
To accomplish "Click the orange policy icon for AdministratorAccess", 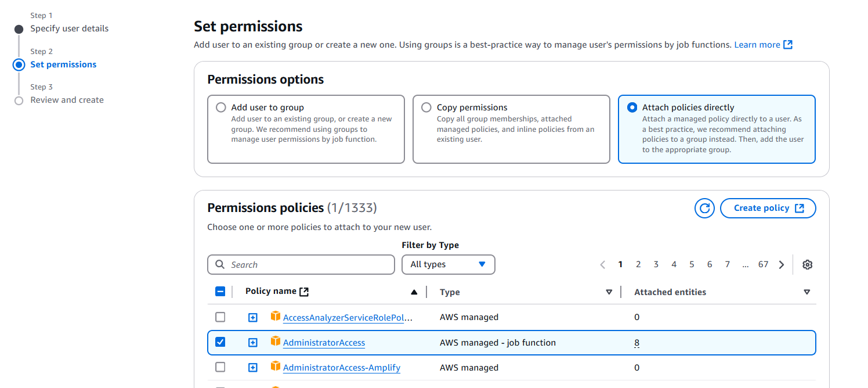I will coord(276,342).
